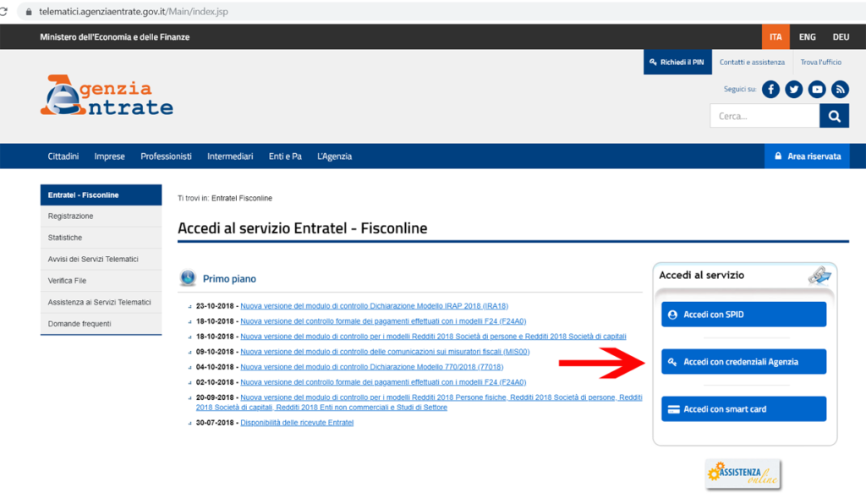The height and width of the screenshot is (504, 866).
Task: Click heading Accedi al servizio Entratel - Fisconline
Action: point(302,228)
